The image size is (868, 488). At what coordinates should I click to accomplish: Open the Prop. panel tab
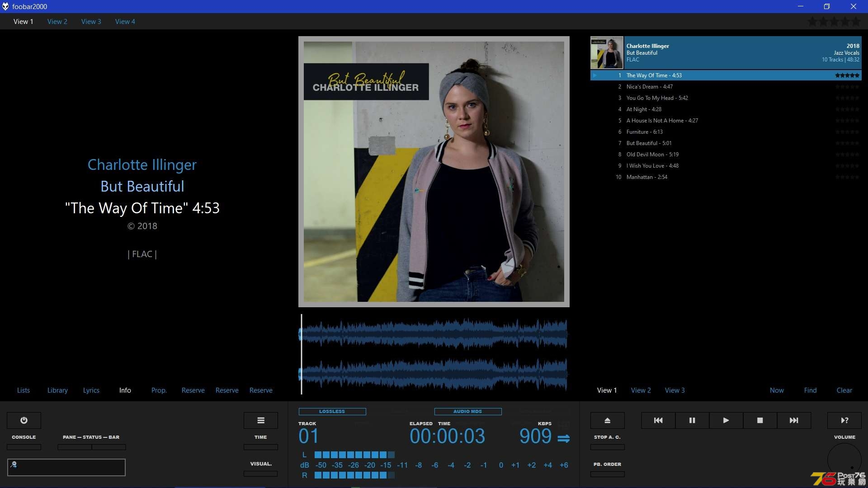point(159,390)
